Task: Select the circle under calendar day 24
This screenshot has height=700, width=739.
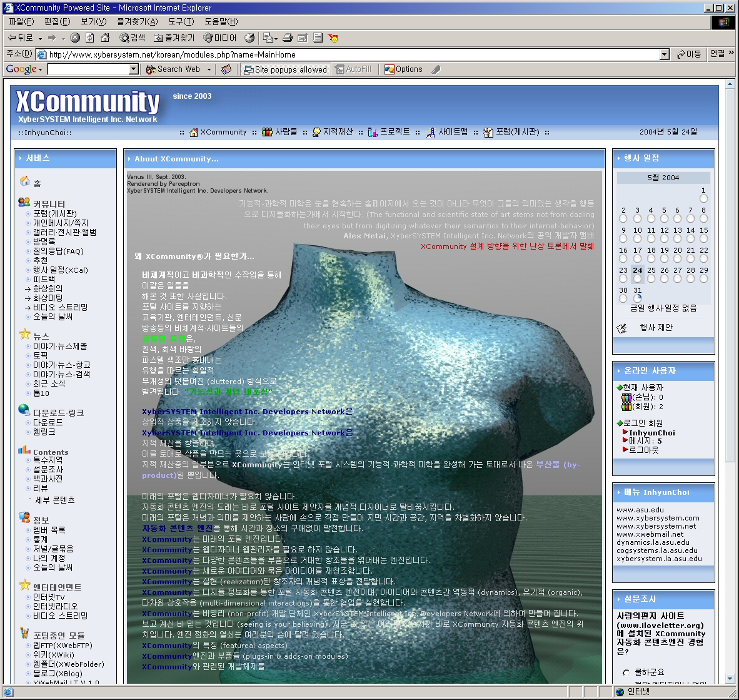Action: click(637, 278)
